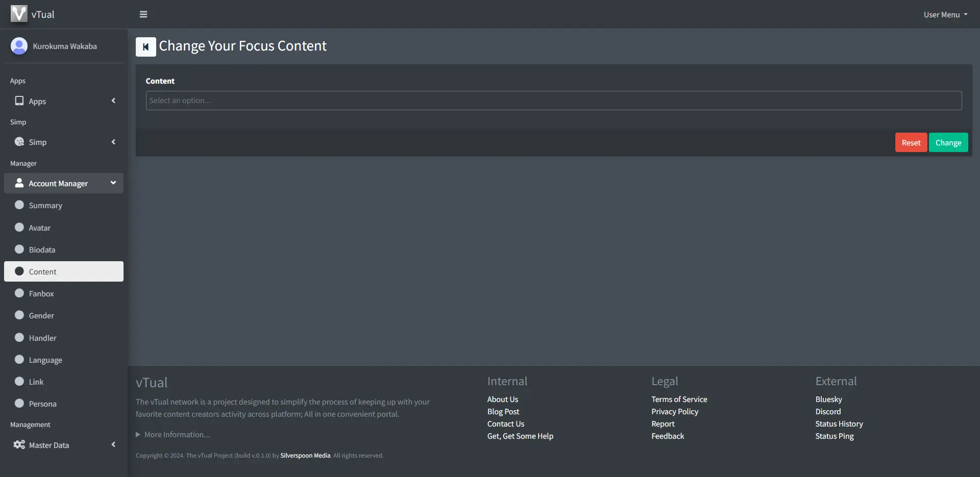The width and height of the screenshot is (980, 477).
Task: Open the User Menu dropdown
Action: point(945,15)
